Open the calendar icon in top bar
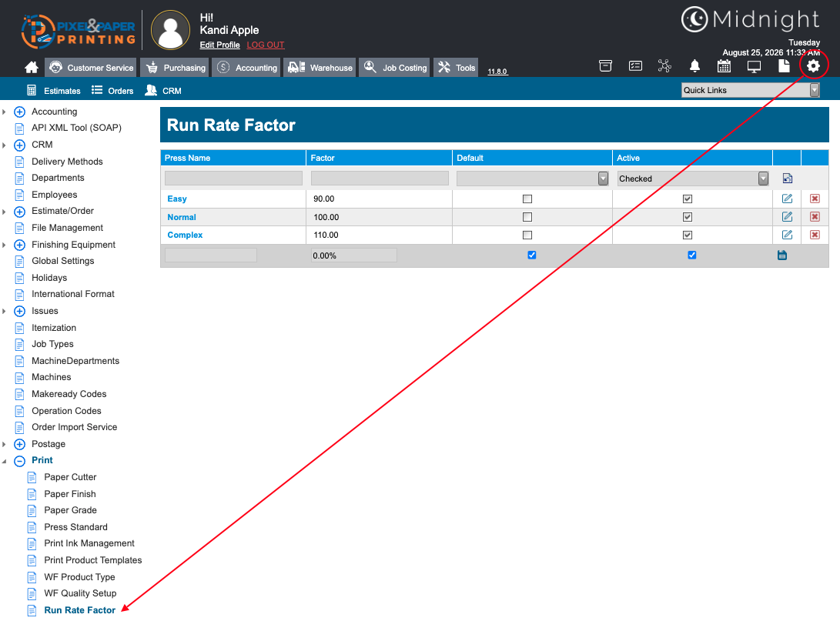Screen dimensions: 840x621 724,66
